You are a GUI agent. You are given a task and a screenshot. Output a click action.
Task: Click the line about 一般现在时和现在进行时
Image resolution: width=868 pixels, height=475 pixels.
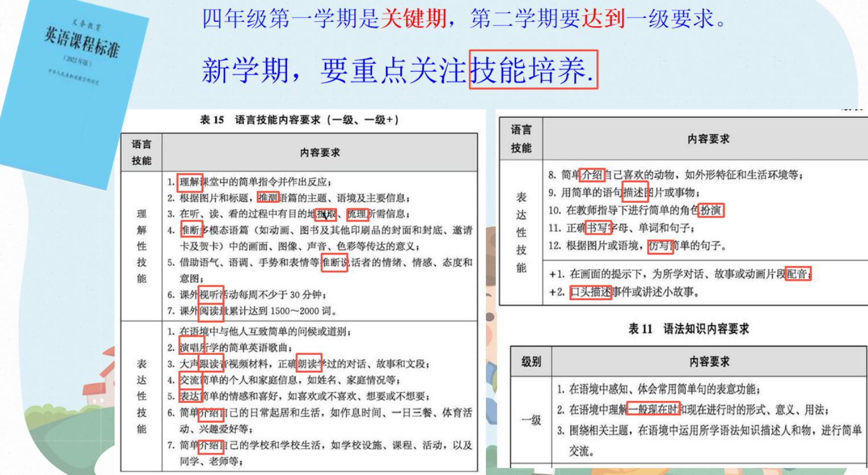[x=693, y=410]
